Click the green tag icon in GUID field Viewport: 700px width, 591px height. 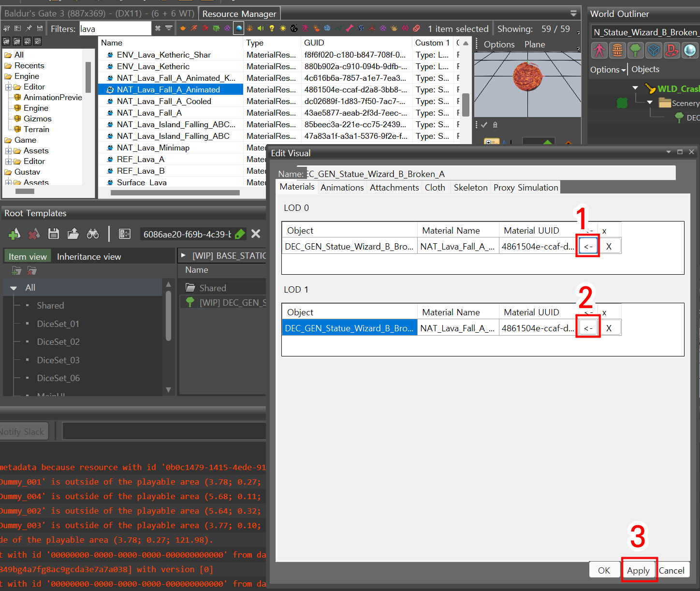pyautogui.click(x=240, y=234)
